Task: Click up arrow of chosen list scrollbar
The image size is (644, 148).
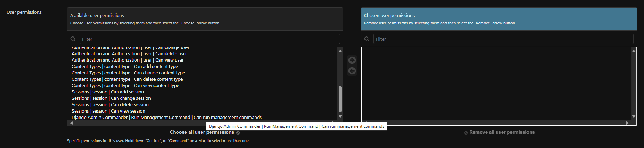Action: 634,51
